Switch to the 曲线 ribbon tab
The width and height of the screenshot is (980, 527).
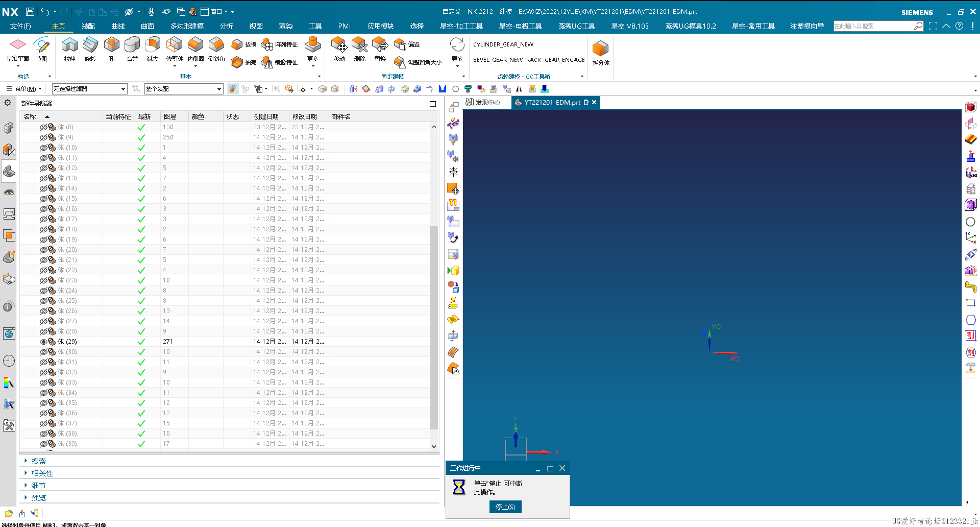118,26
